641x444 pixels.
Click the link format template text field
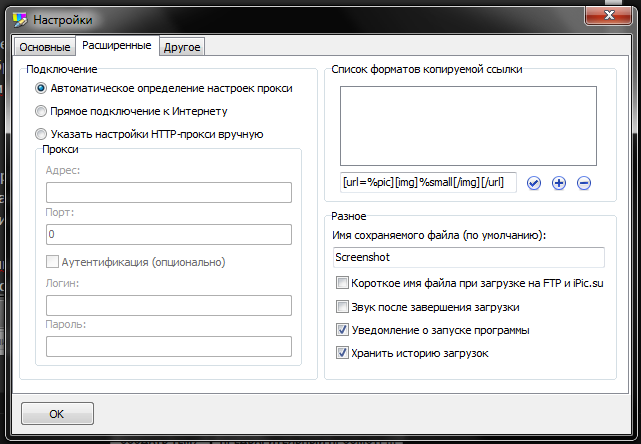pyautogui.click(x=428, y=182)
